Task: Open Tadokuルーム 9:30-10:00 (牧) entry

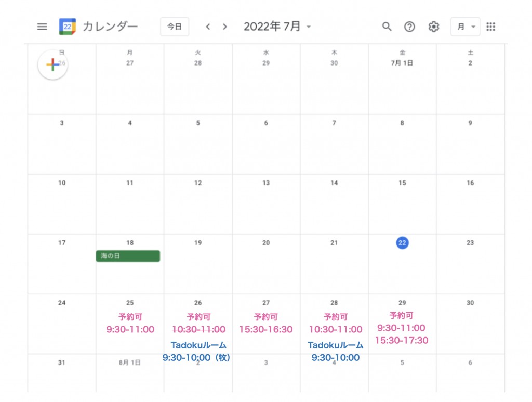Action: pyautogui.click(x=197, y=352)
